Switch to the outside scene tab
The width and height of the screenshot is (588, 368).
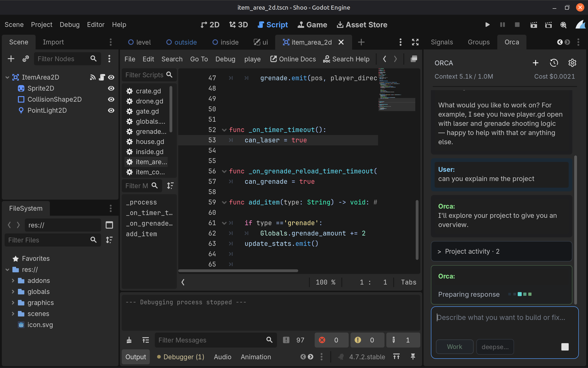coord(181,42)
